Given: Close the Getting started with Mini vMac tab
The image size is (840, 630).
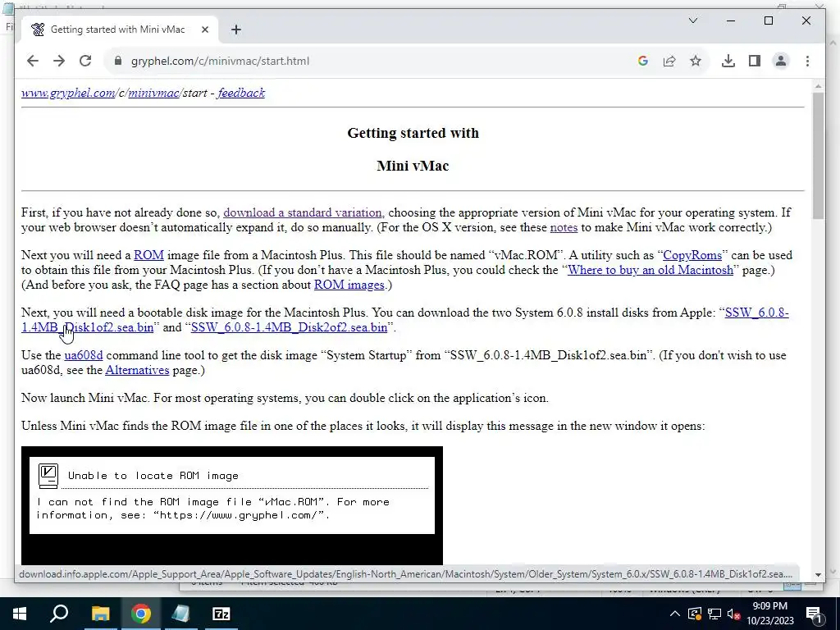Looking at the screenshot, I should coord(204,30).
